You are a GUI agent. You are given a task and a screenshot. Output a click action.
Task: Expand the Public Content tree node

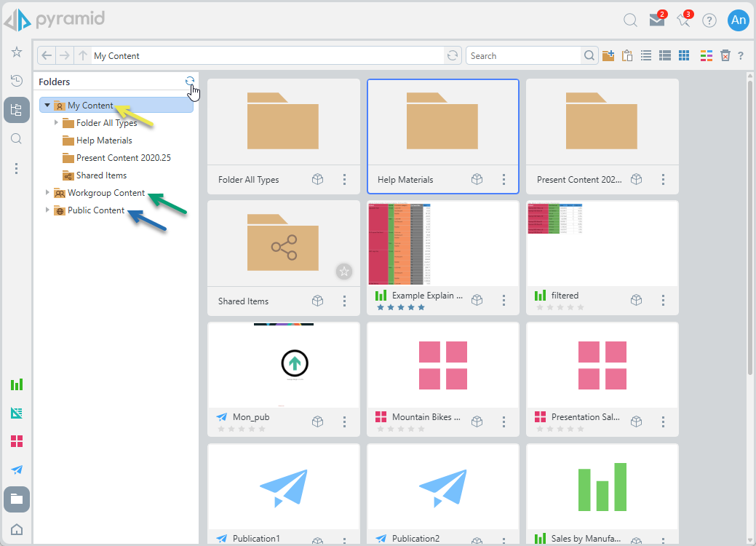[x=48, y=210]
